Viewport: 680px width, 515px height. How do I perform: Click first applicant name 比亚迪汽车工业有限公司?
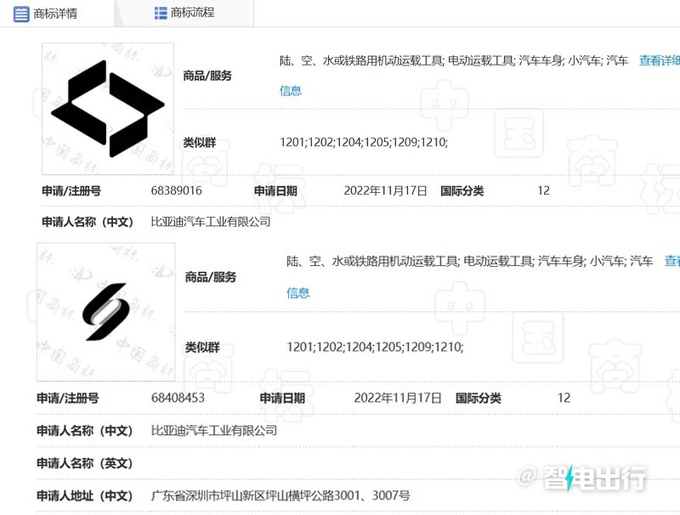(x=211, y=222)
